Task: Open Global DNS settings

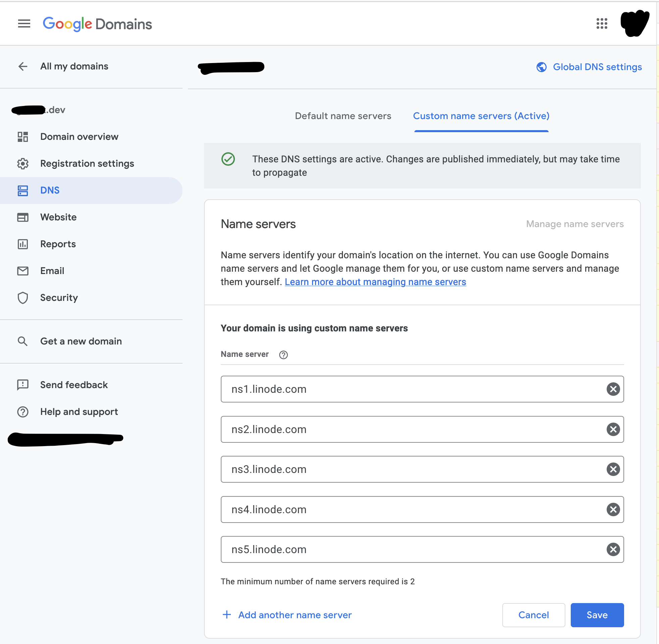Action: coord(597,67)
